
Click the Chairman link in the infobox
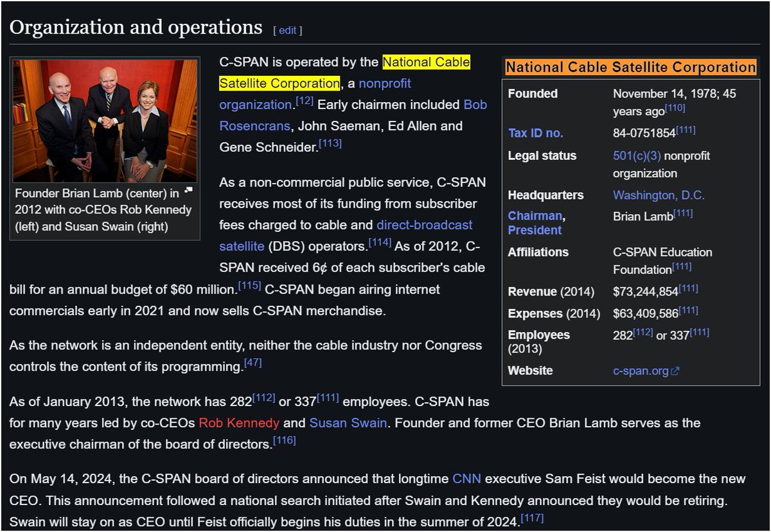tap(535, 215)
